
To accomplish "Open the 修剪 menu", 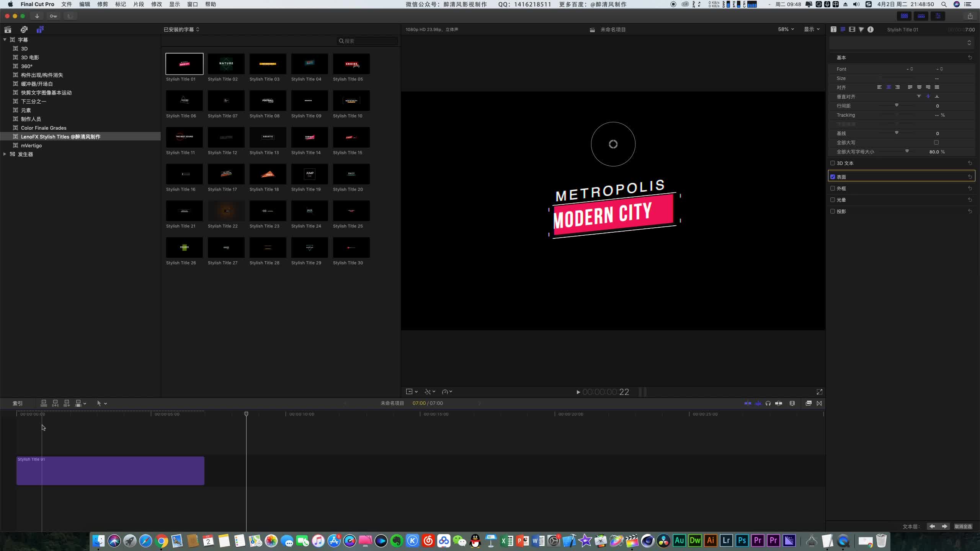I will [x=103, y=4].
